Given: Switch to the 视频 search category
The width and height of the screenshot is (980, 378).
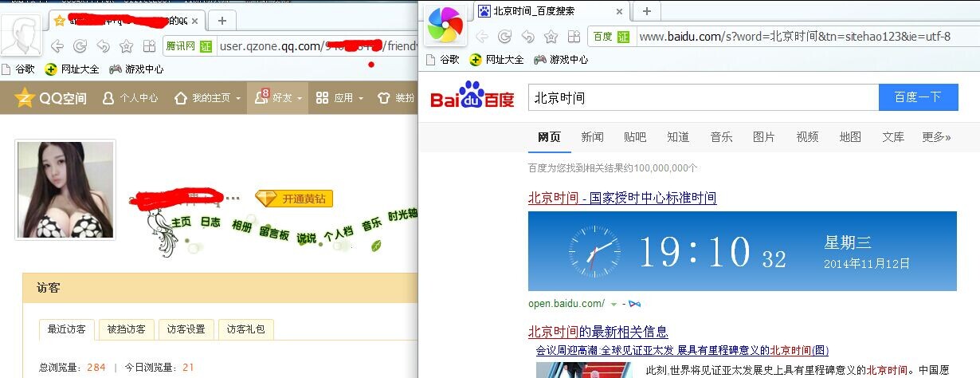Looking at the screenshot, I should point(807,137).
